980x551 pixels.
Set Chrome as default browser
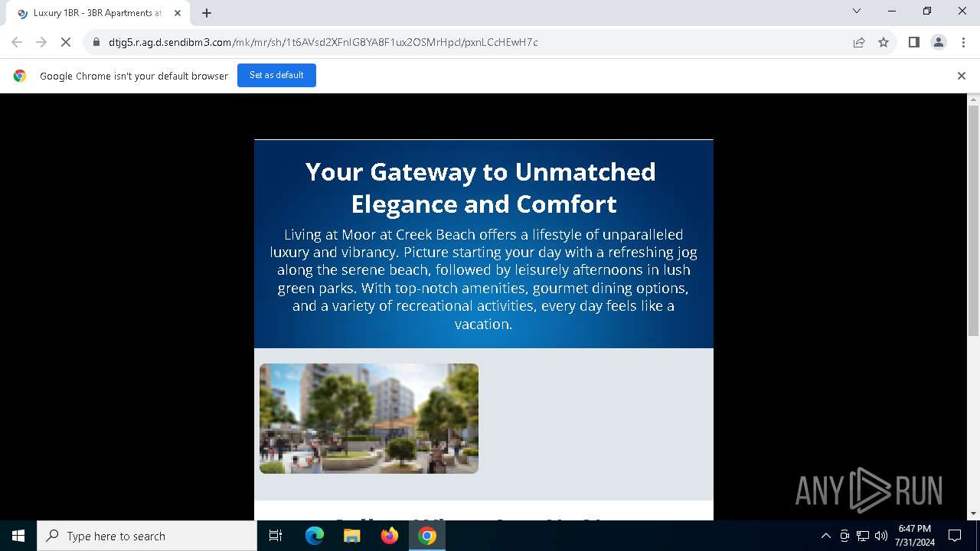(x=276, y=75)
